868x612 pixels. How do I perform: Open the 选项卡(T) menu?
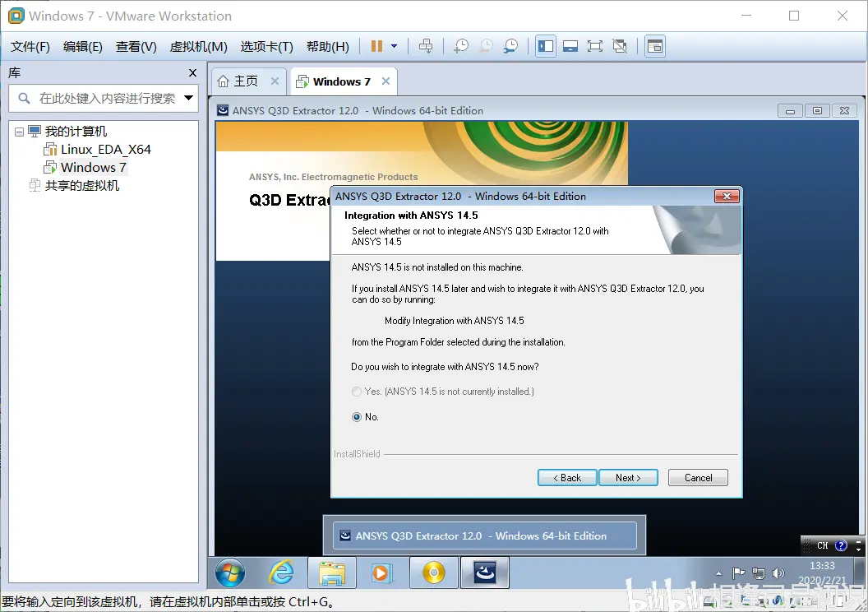coord(266,47)
